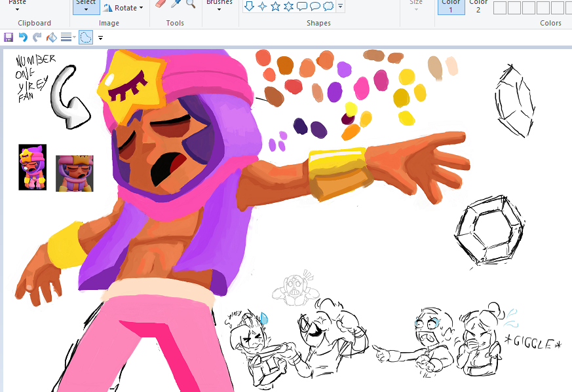
Task: Pick the Oval callout shape
Action: 315,6
